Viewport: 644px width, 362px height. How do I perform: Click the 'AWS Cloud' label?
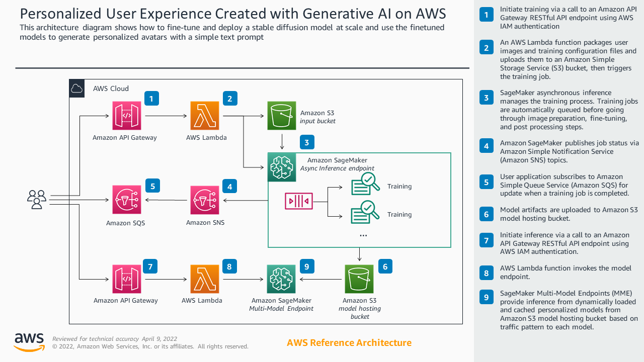point(111,88)
